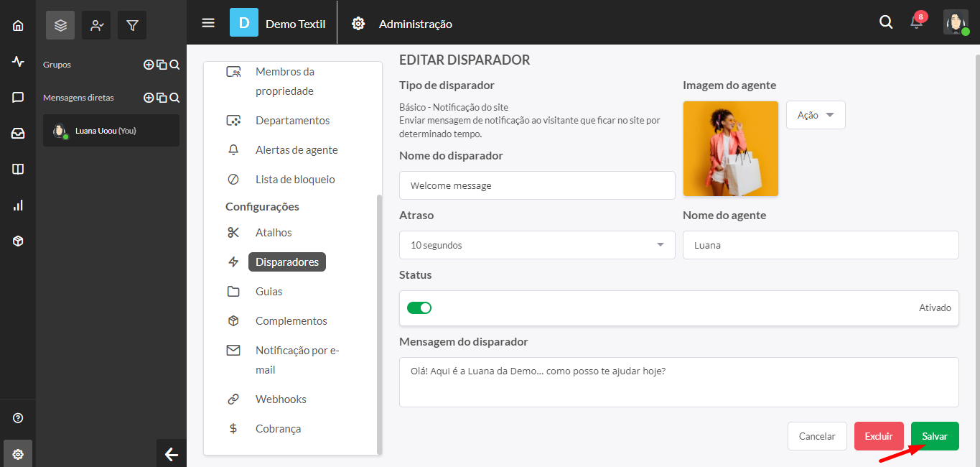Open Notificação por e-mail settings
The width and height of the screenshot is (980, 467).
pos(297,360)
